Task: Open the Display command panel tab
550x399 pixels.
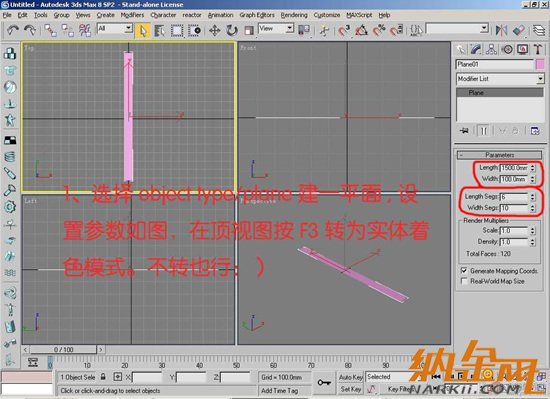Action: point(523,49)
